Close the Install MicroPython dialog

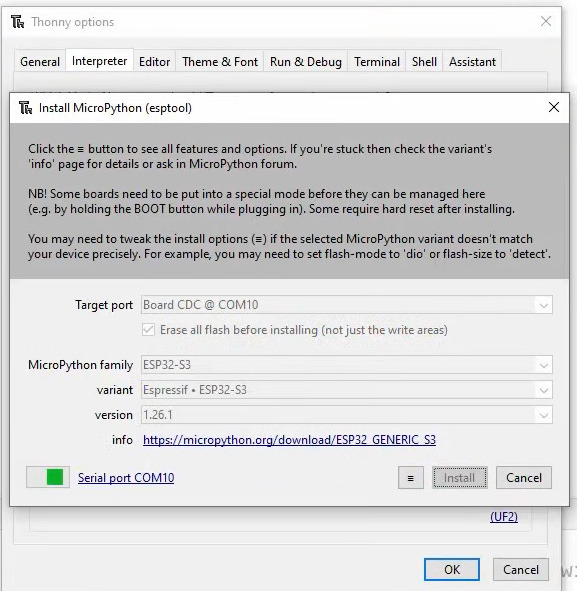click(x=554, y=107)
